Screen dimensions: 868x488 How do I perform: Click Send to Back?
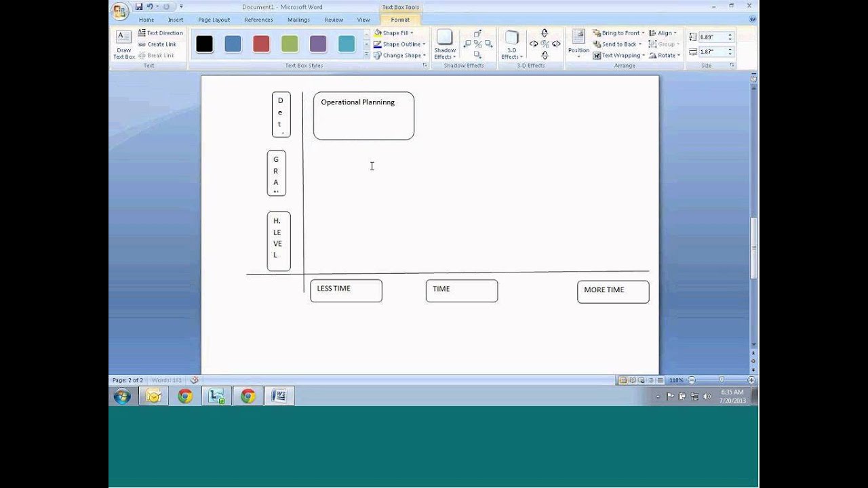coord(616,44)
